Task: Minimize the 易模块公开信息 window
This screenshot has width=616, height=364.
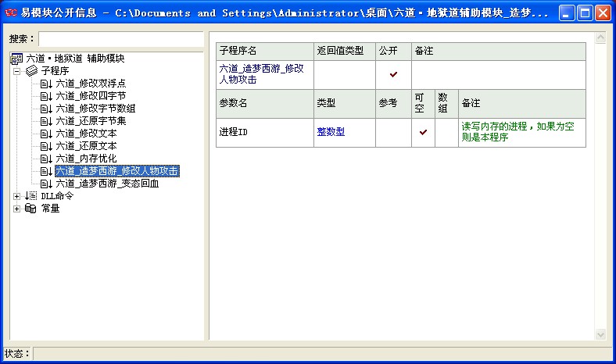Action: [x=566, y=13]
